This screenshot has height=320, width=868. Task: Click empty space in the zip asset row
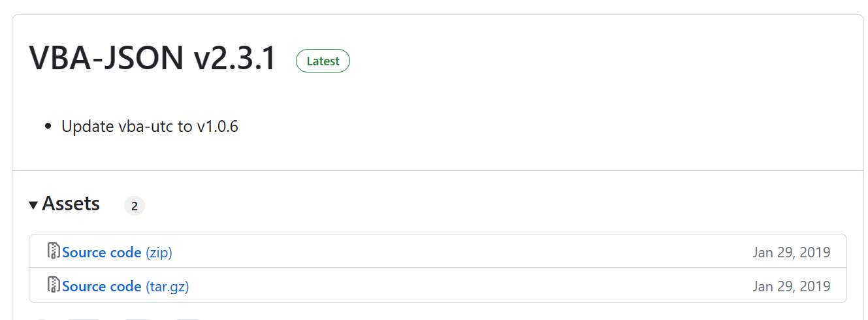[x=457, y=252]
